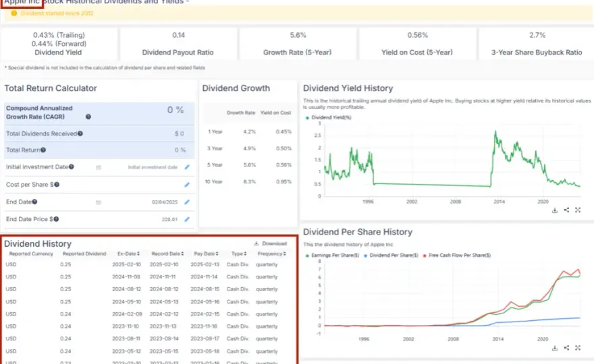The width and height of the screenshot is (594, 364).
Task: Download the Dividend Per Share History chart
Action: click(x=555, y=348)
